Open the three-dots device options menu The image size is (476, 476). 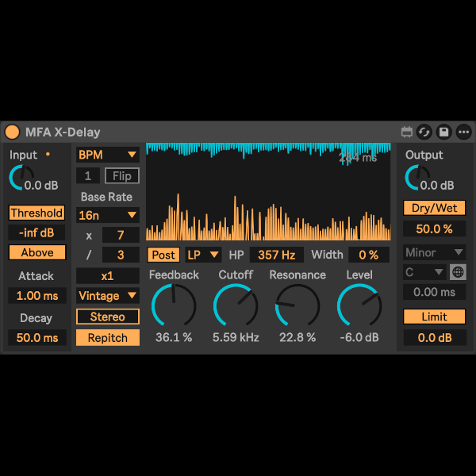tap(463, 132)
